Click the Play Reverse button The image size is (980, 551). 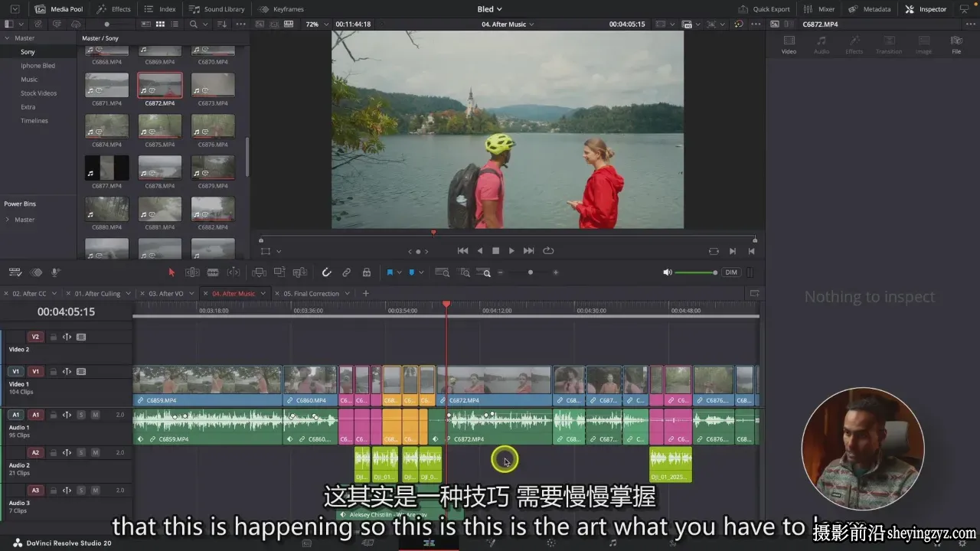[480, 251]
